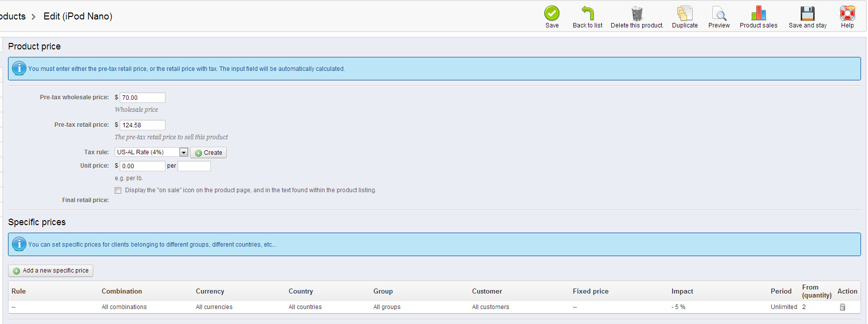Image resolution: width=868 pixels, height=324 pixels.
Task: Click the Combination column header
Action: click(122, 291)
